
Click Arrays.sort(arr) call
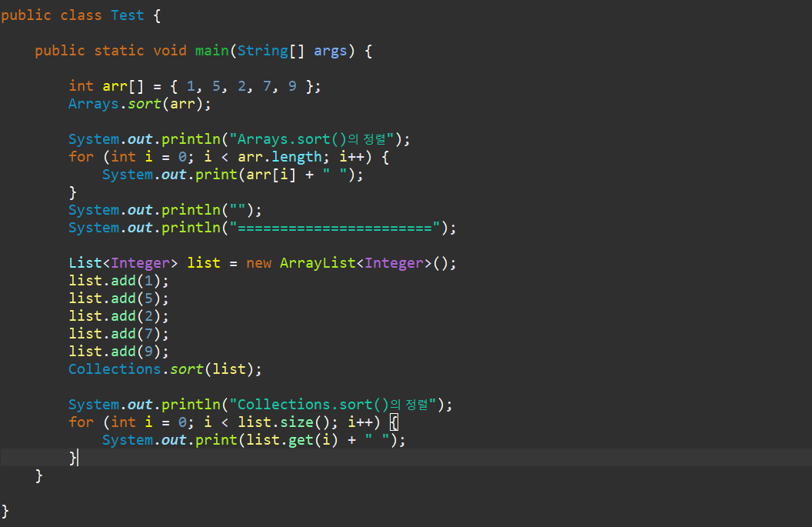140,104
